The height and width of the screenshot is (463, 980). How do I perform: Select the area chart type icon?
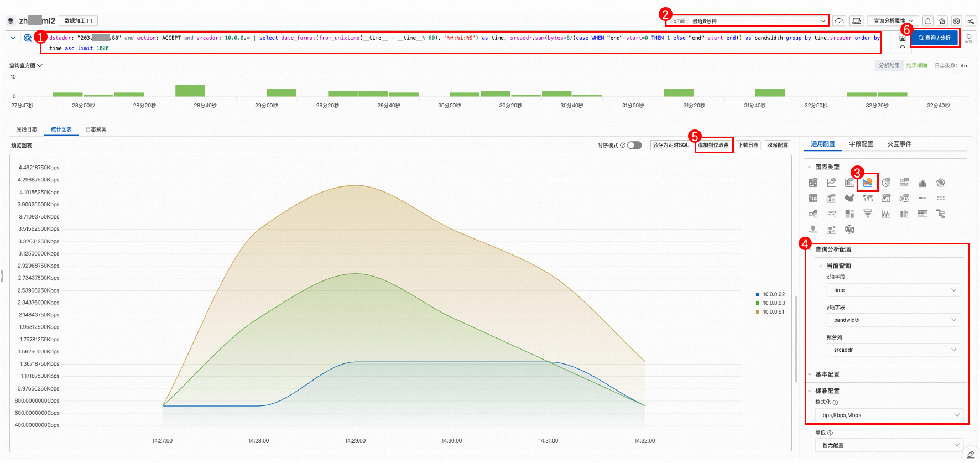[x=868, y=183]
